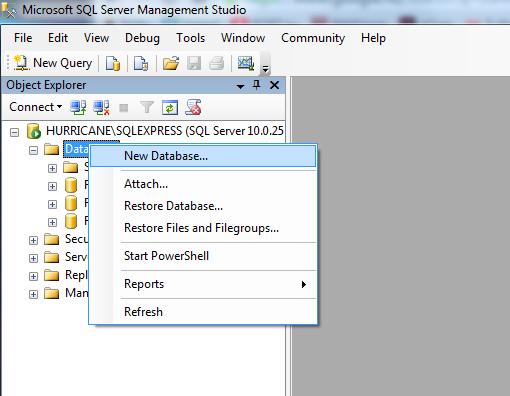This screenshot has height=396, width=510.
Task: Click Analysis Services query icon in toolbar
Action: tap(141, 63)
